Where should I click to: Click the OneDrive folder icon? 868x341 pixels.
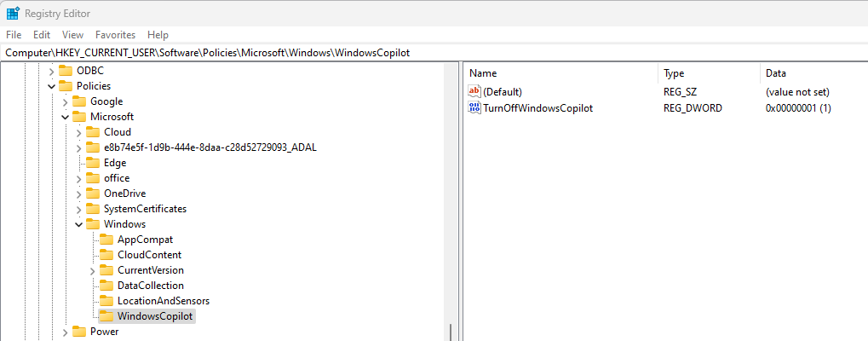93,194
